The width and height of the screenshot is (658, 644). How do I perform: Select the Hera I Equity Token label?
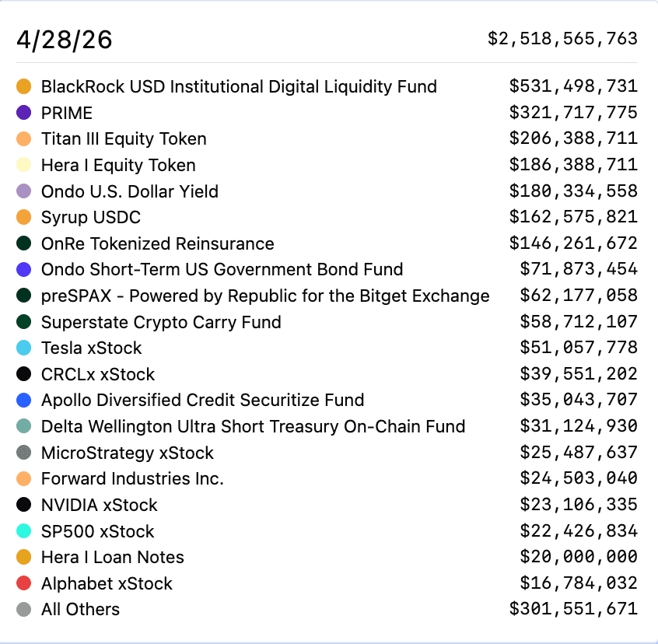(x=118, y=165)
